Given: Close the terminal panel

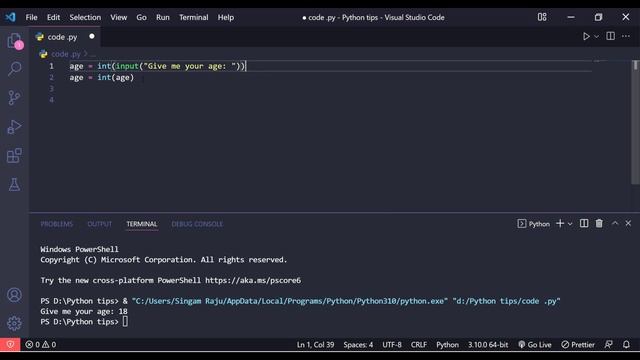Looking at the screenshot, I should tap(628, 223).
